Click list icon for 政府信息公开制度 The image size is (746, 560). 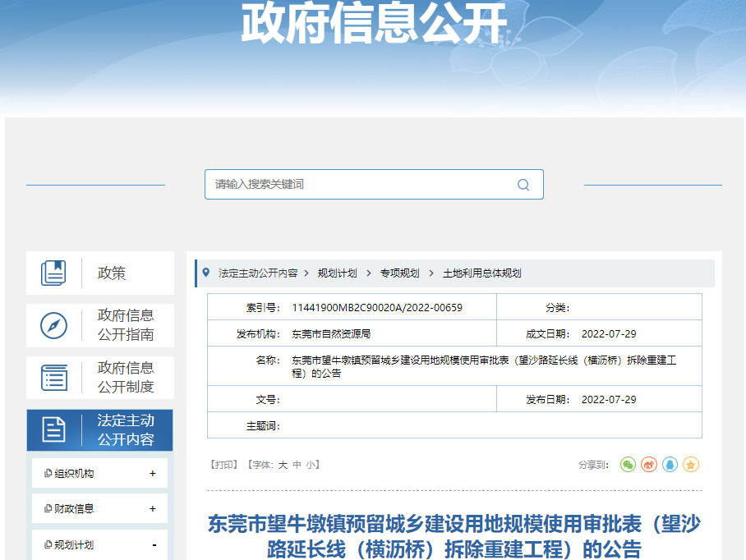tap(53, 378)
